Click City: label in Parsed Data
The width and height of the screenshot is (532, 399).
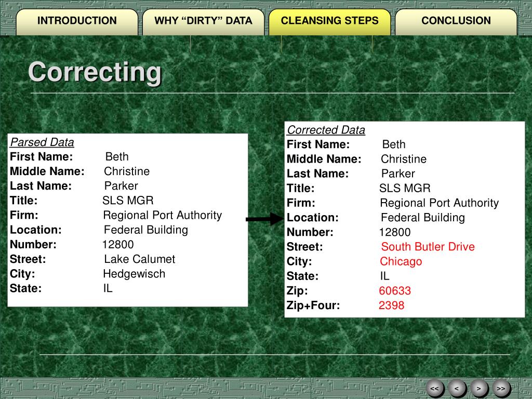pyautogui.click(x=22, y=274)
